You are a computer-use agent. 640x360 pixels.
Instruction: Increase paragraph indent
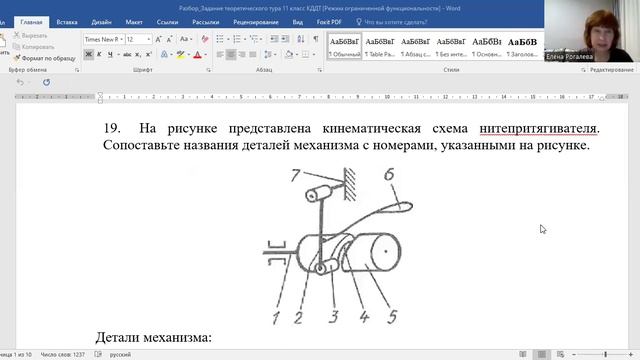[285, 39]
